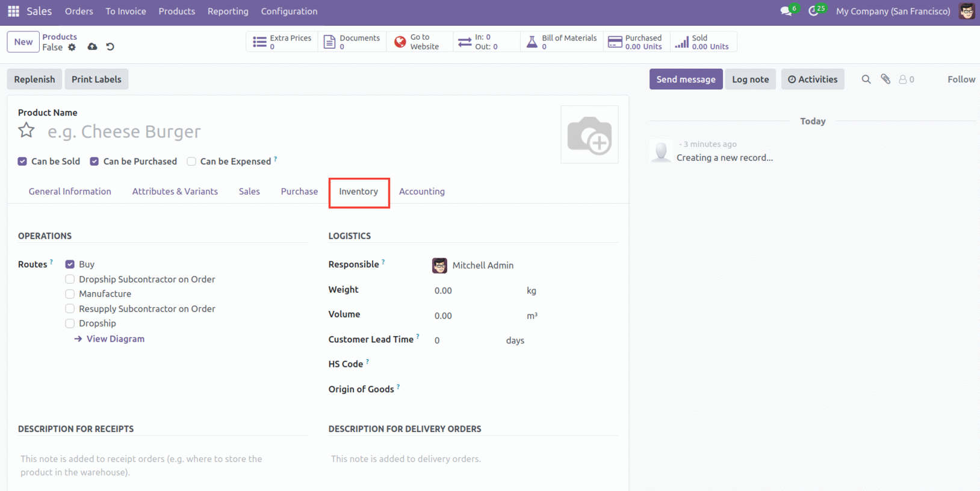This screenshot has height=491, width=980.
Task: Open the Reporting menu
Action: pos(228,11)
